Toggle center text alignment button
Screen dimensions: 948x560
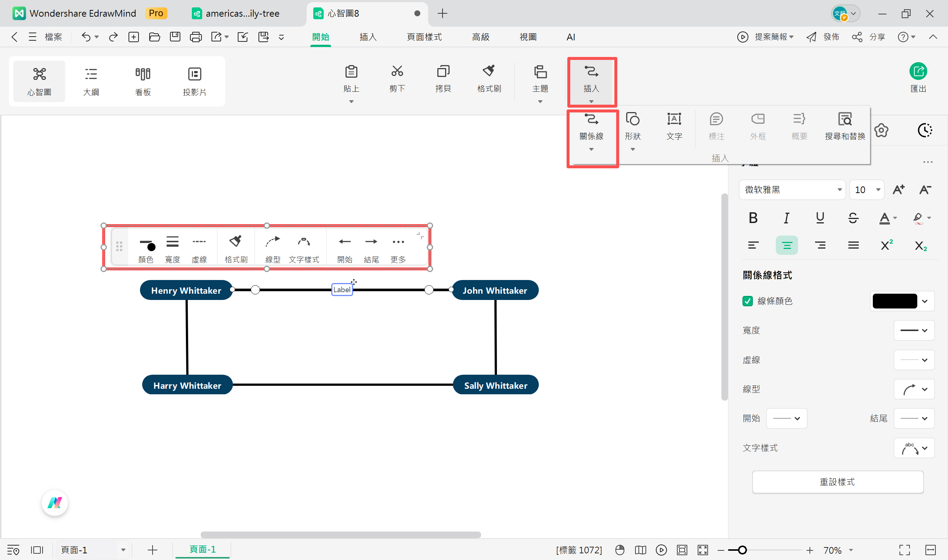(x=787, y=245)
